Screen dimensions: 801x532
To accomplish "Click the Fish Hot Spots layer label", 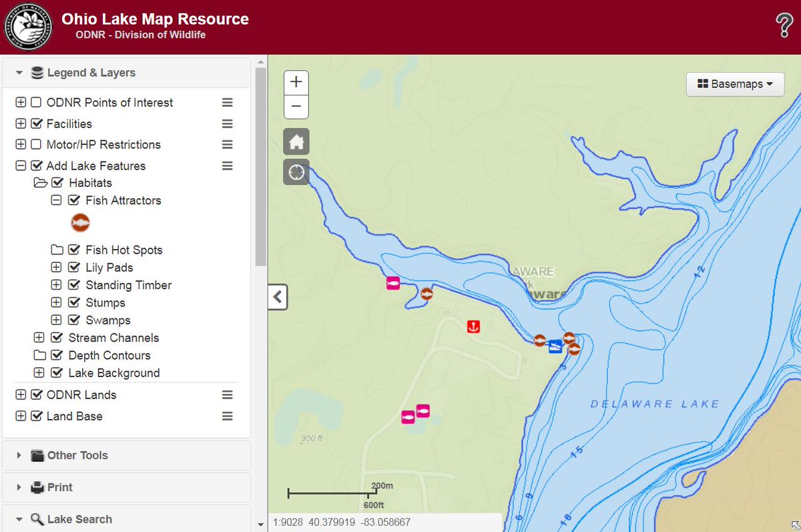I will 124,250.
